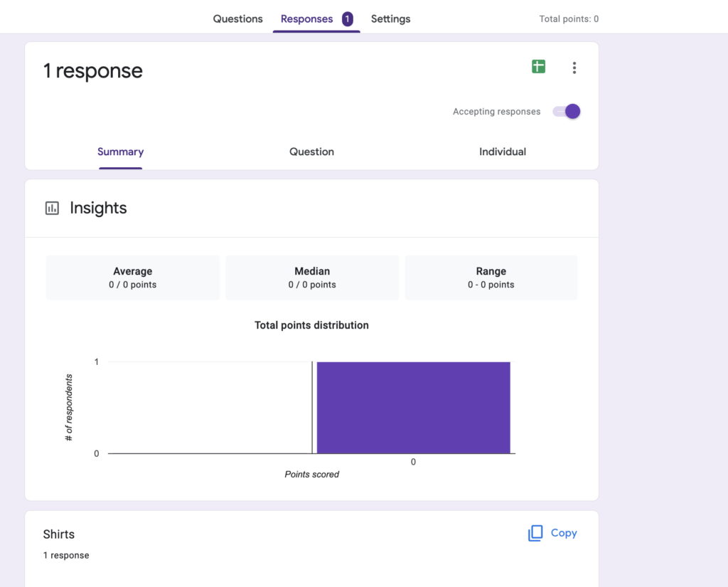Open the more options kebab menu
Viewport: 728px width, 587px height.
click(574, 67)
